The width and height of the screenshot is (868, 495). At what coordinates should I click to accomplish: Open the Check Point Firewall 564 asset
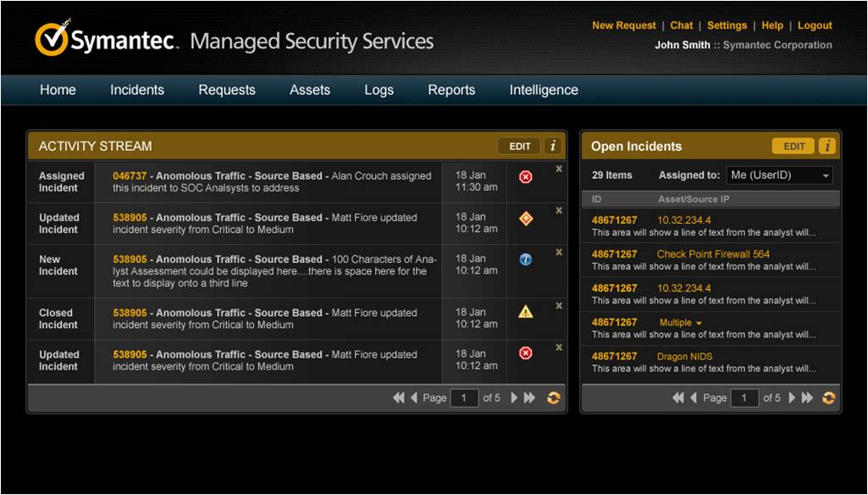(x=713, y=254)
